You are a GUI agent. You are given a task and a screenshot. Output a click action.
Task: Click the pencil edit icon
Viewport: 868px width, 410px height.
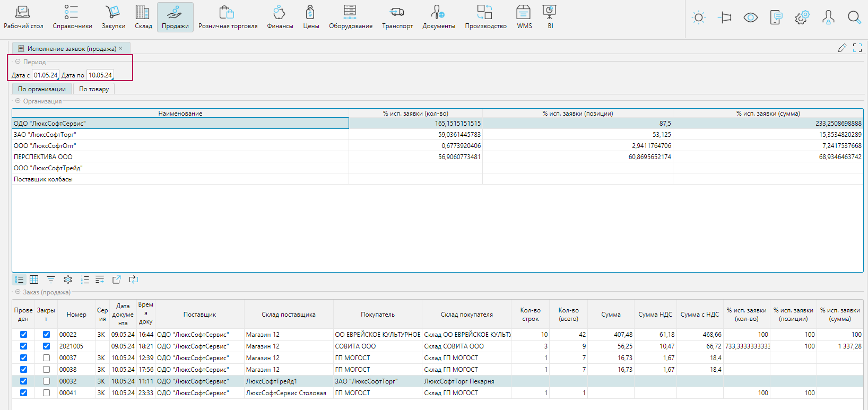pyautogui.click(x=842, y=48)
